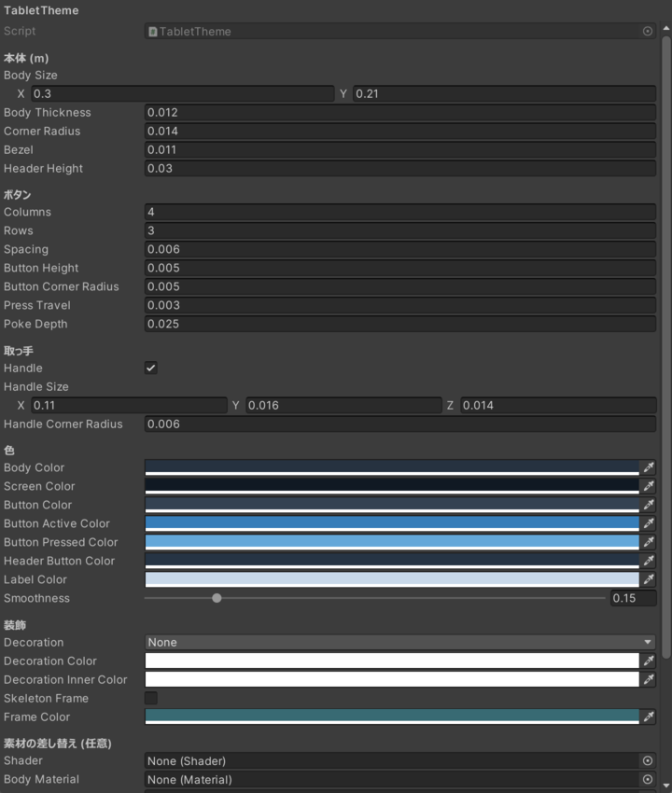Open object picker for Shader field
Image resolution: width=672 pixels, height=793 pixels.
click(647, 760)
